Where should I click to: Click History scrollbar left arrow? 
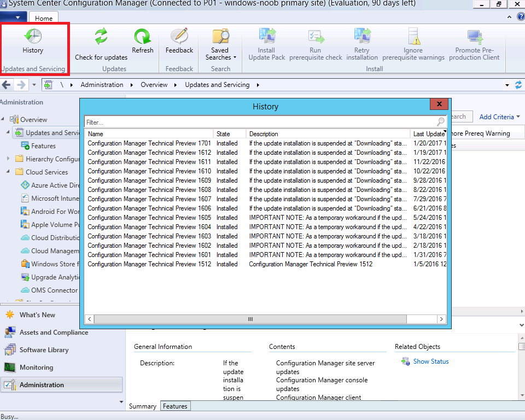tap(89, 319)
